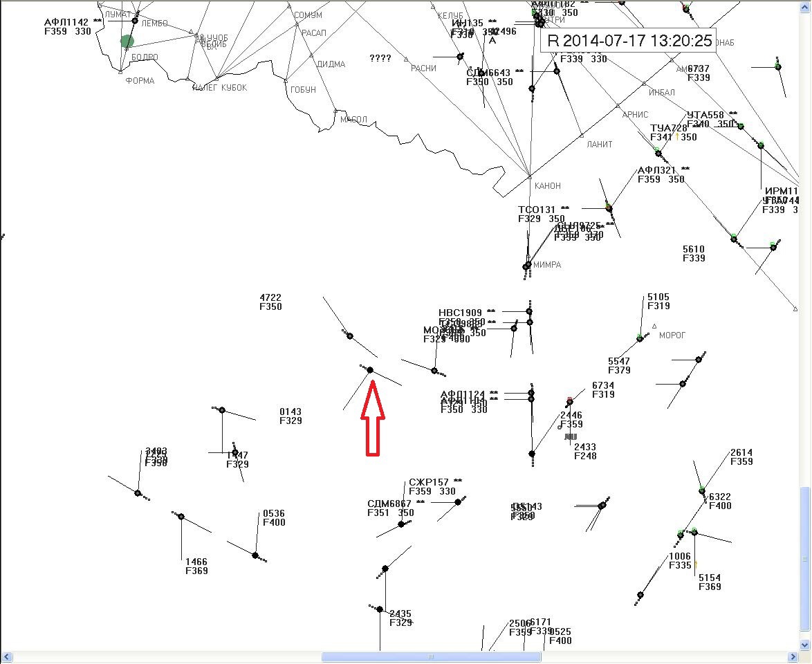Screen dimensions: 812x664
Task: Click the МАСОЛ waypoint label
Action: click(353, 120)
